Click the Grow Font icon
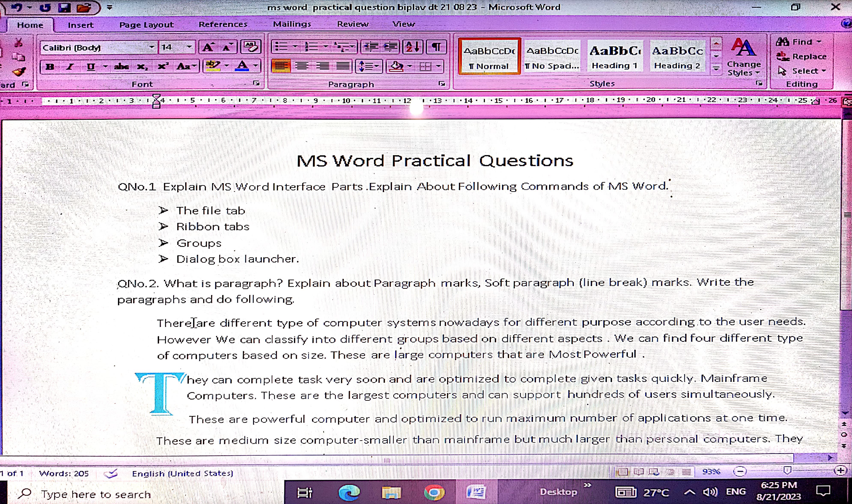Viewport: 852px width, 504px height. click(208, 47)
